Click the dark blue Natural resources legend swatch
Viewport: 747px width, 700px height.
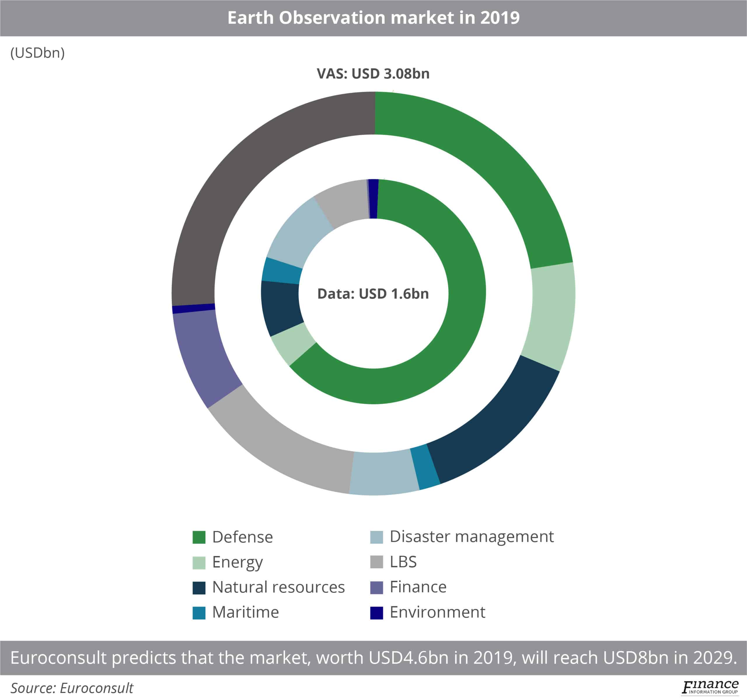(199, 587)
